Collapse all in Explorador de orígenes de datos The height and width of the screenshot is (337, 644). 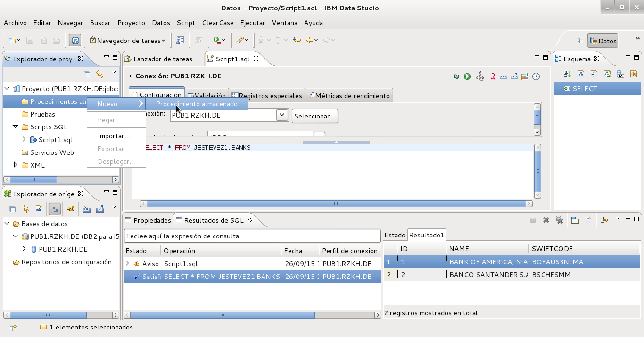pos(13,209)
